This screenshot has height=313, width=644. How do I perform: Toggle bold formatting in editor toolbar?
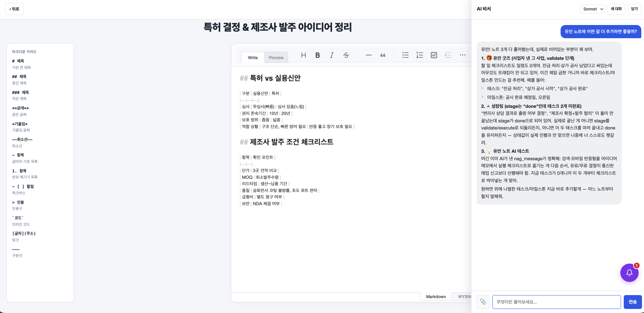pos(317,55)
